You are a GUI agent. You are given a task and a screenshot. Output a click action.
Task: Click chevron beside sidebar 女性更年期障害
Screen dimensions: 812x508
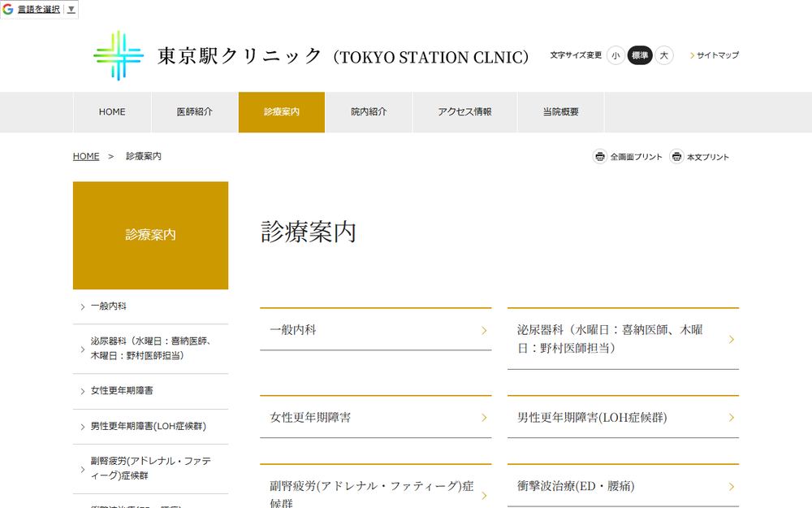tap(82, 392)
